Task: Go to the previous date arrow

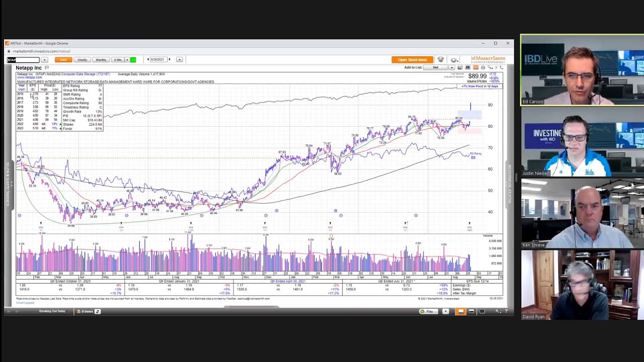Action: pos(148,59)
